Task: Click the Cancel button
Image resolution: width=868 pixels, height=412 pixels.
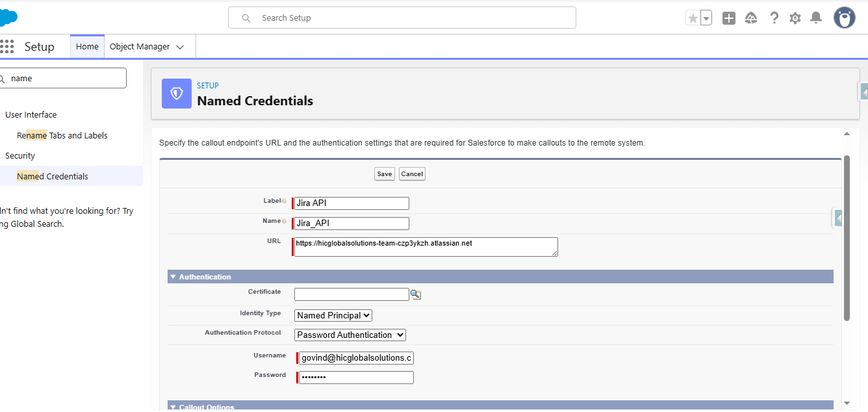Action: 412,174
